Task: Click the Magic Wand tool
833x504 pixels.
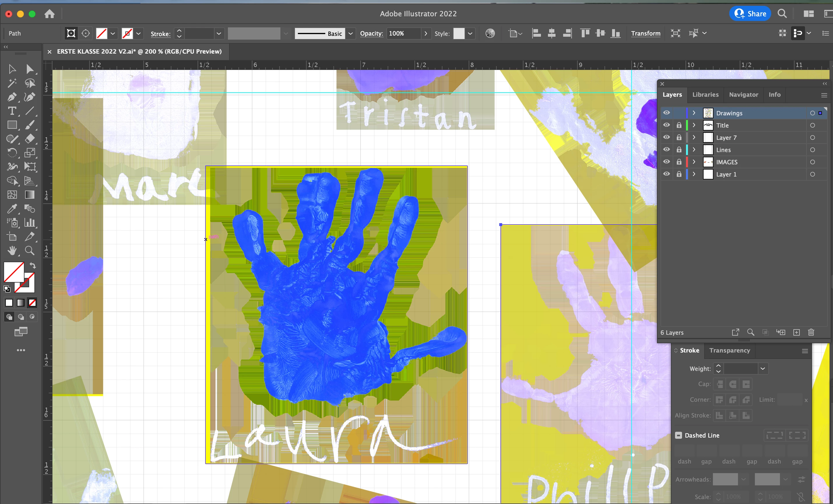Action: tap(12, 83)
